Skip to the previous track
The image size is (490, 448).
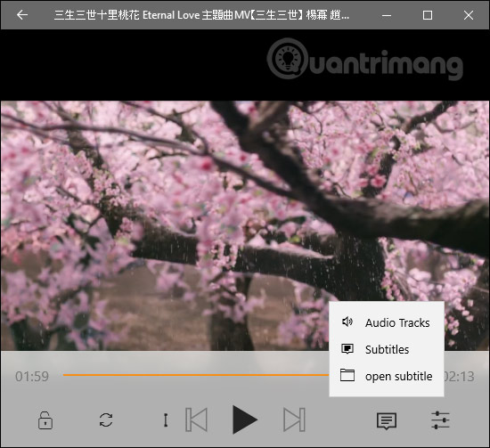click(196, 419)
